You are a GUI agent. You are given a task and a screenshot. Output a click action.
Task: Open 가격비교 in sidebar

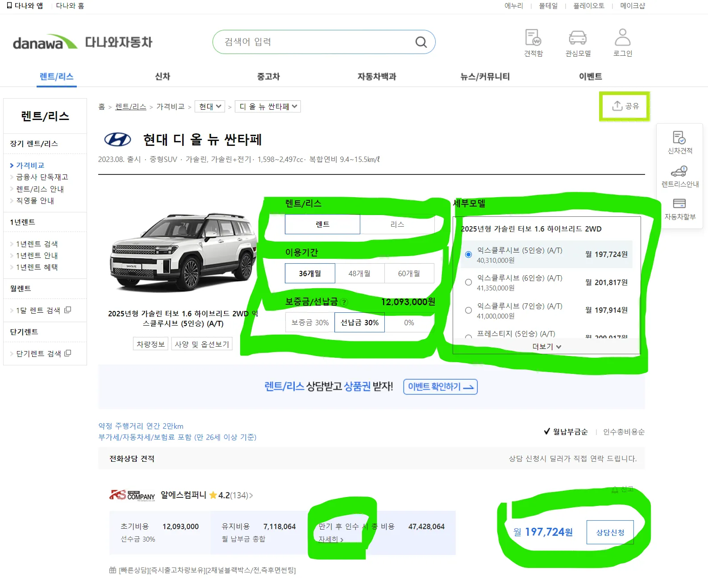30,165
